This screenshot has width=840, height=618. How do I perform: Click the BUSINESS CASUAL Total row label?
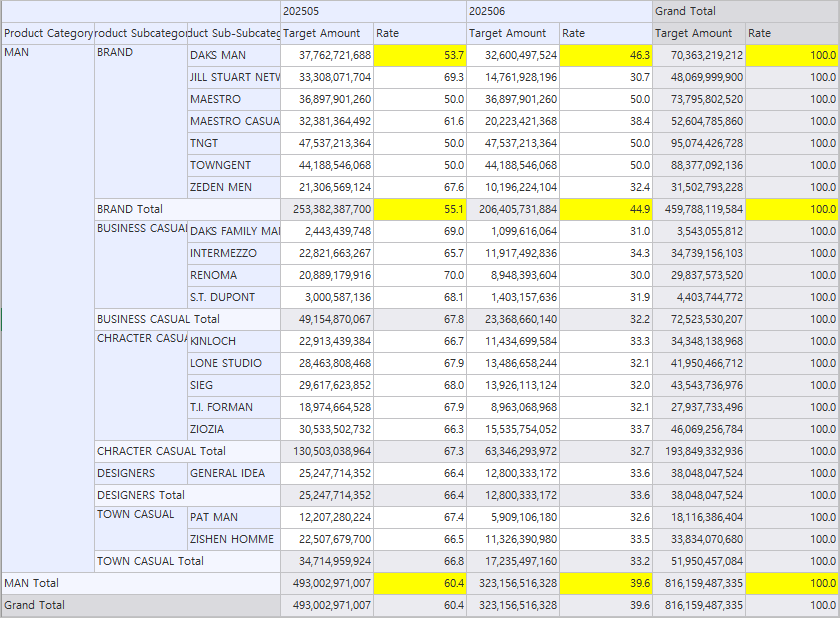pyautogui.click(x=188, y=319)
